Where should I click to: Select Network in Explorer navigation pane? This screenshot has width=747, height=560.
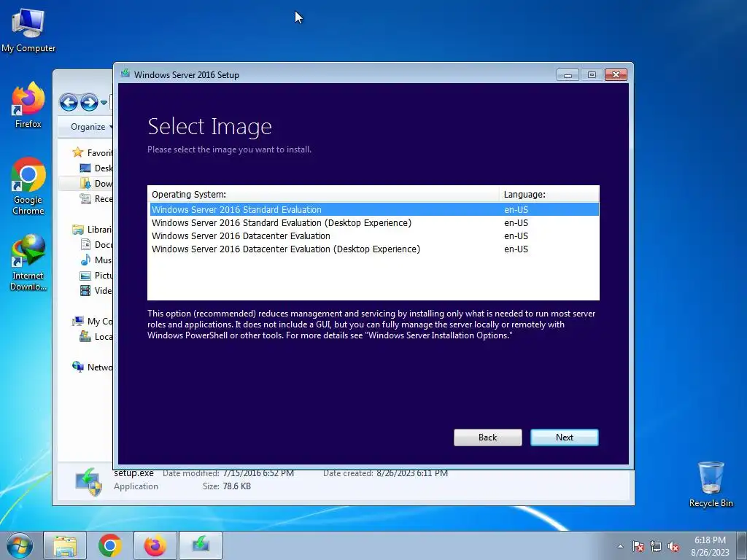click(92, 367)
